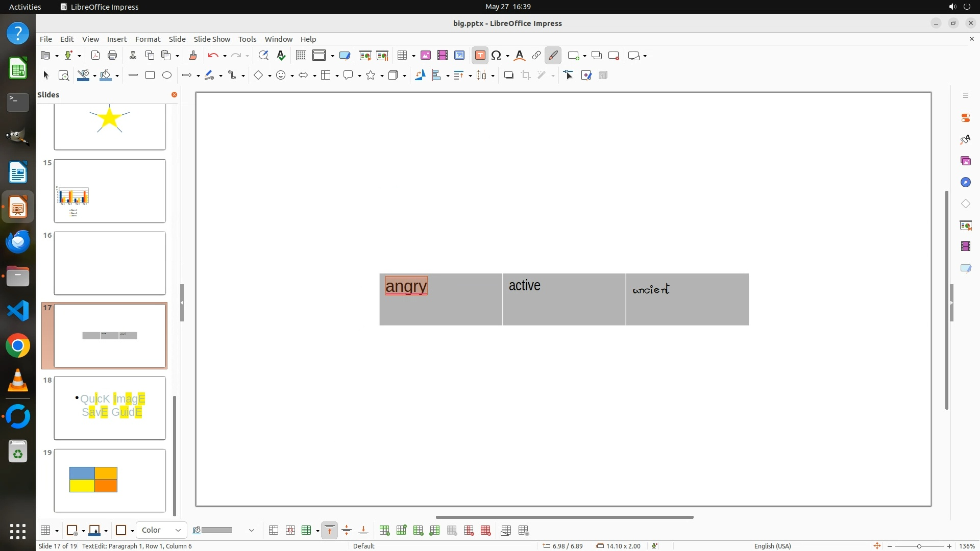Click the Insert Image icon

point(425,56)
